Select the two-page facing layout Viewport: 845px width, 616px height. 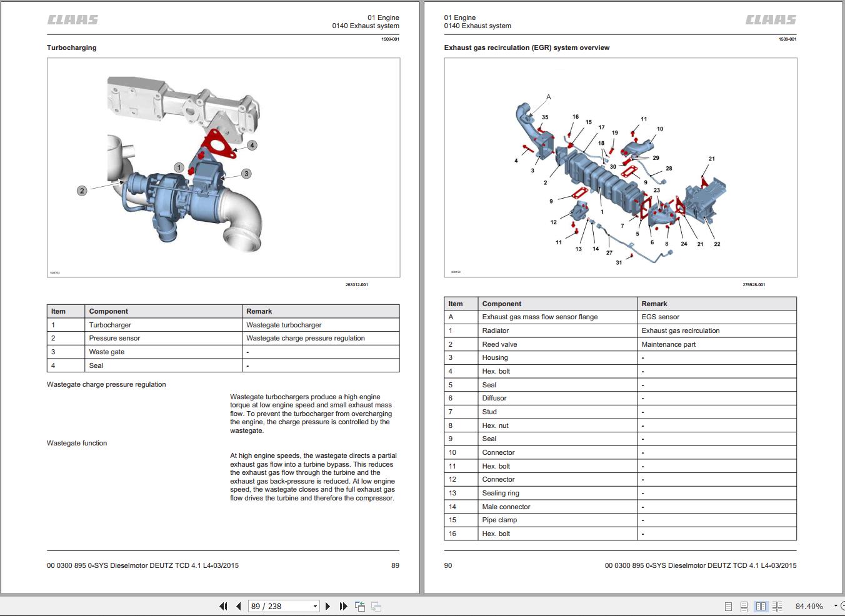[x=761, y=606]
